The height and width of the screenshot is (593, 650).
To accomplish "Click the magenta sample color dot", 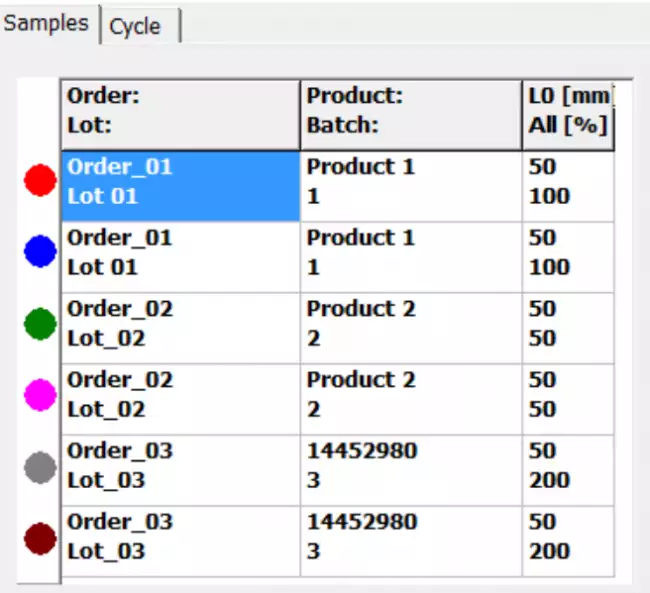I will click(40, 394).
